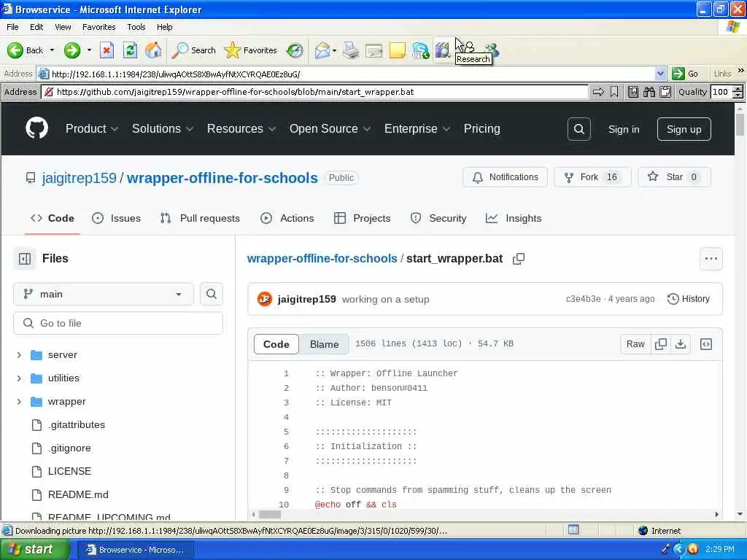Click the IE Stop toolbar icon

tap(107, 50)
